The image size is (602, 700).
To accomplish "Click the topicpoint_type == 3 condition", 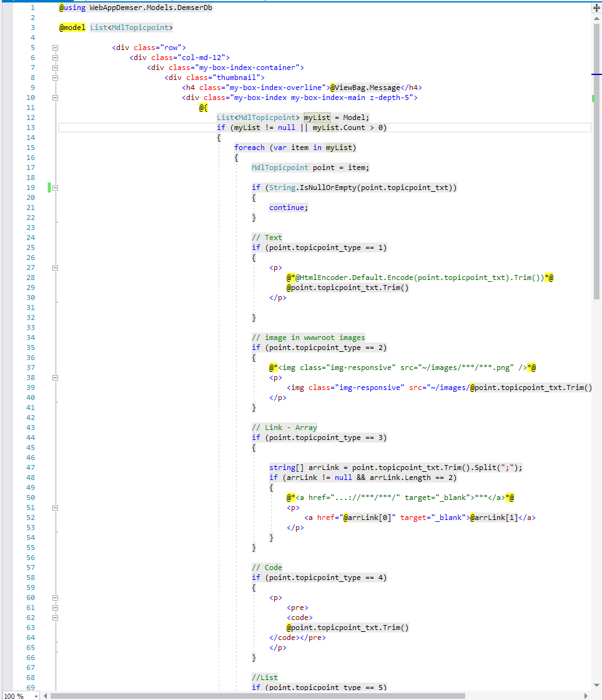I will [x=326, y=437].
